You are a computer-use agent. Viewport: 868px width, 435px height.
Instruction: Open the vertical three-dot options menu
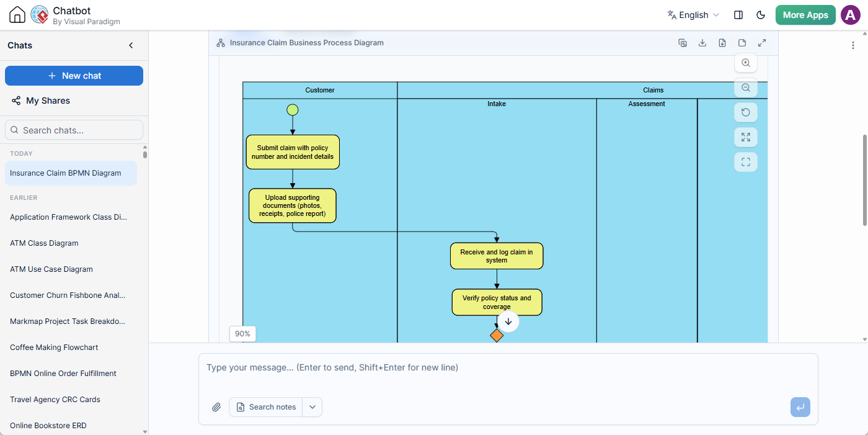tap(853, 45)
